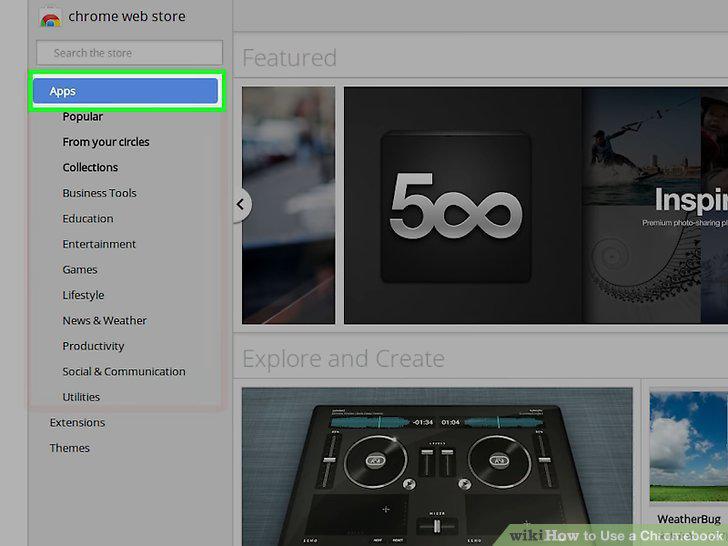Open From your circles
Screen dimensions: 728x546
coord(106,142)
